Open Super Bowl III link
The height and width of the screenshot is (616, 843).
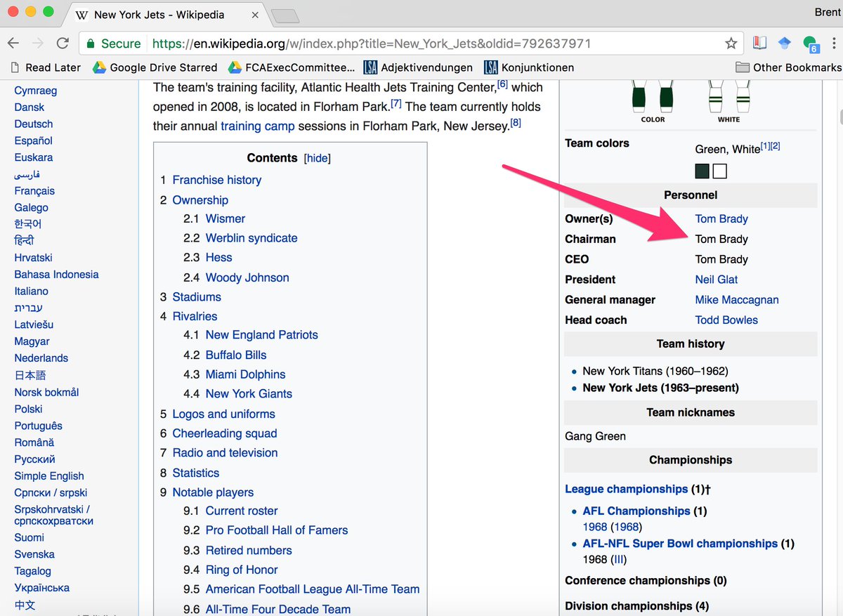[619, 560]
